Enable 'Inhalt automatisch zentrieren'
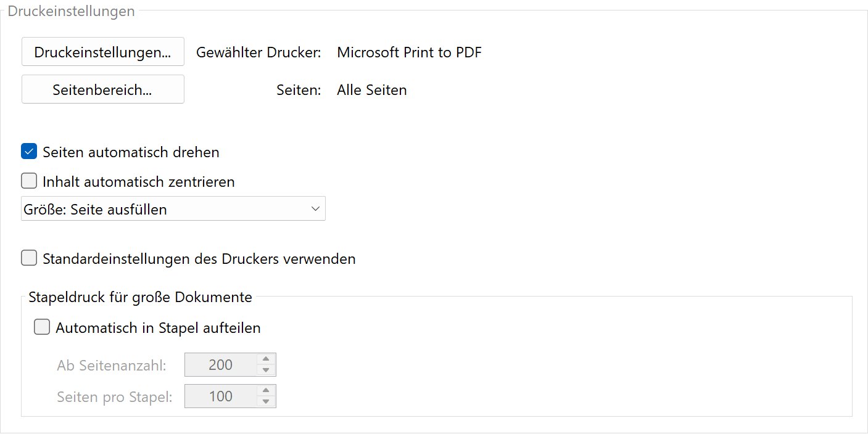Screen dimensions: 868x434 28,181
